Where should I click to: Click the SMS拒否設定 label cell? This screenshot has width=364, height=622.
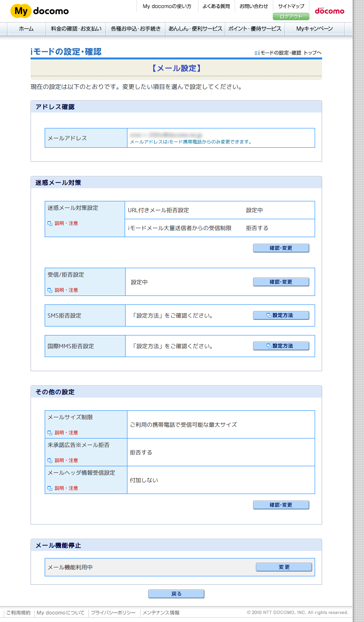point(85,315)
